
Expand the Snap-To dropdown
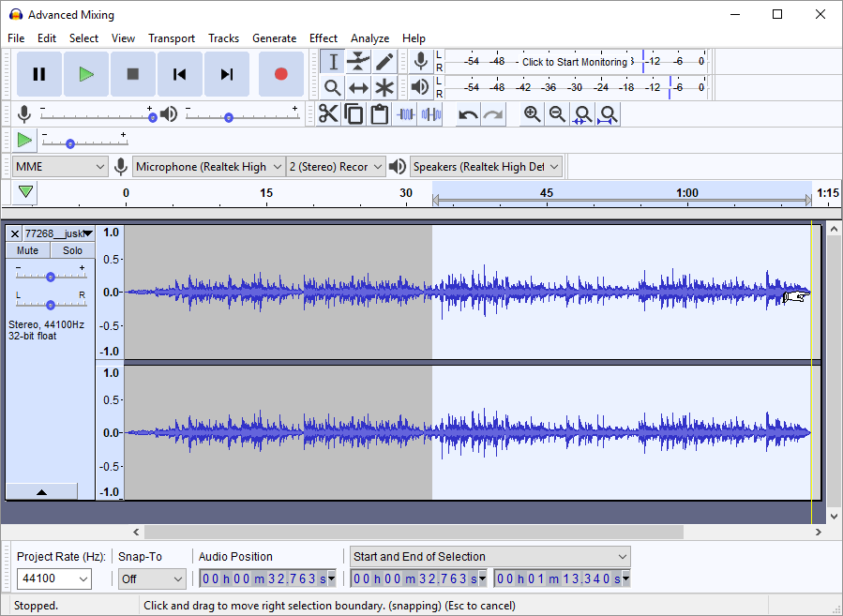click(x=151, y=579)
